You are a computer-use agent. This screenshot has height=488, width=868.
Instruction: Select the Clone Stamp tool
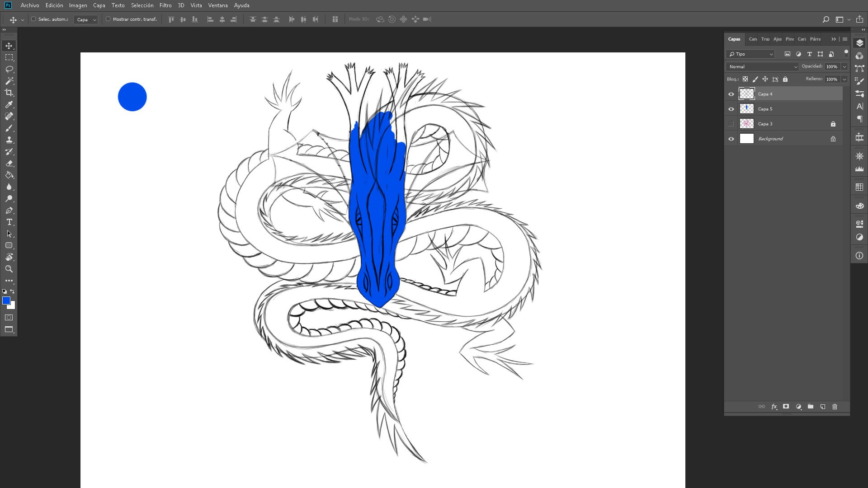[x=9, y=140]
